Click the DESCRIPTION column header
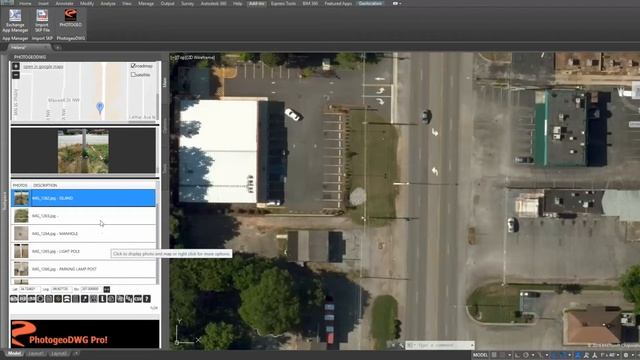Image resolution: width=640 pixels, height=360 pixels. [45, 185]
